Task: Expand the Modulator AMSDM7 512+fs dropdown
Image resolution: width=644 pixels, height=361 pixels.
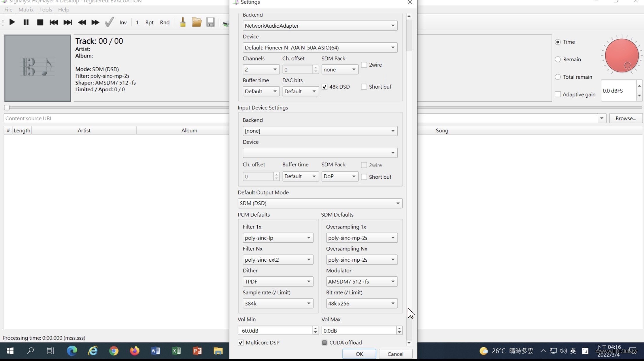Action: pyautogui.click(x=392, y=281)
